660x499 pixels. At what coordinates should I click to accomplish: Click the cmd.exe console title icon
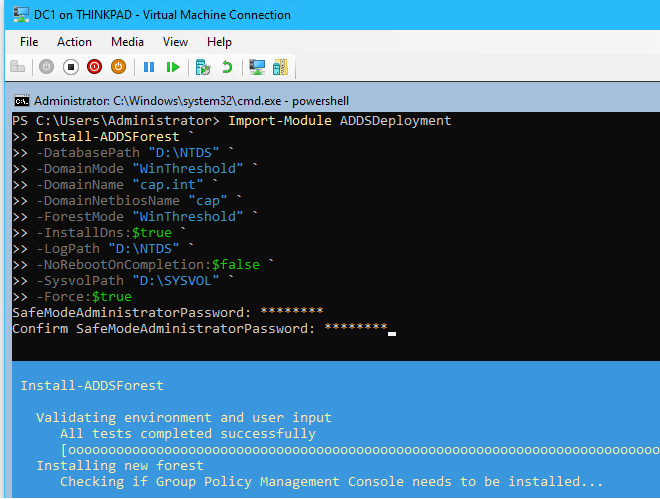point(22,101)
